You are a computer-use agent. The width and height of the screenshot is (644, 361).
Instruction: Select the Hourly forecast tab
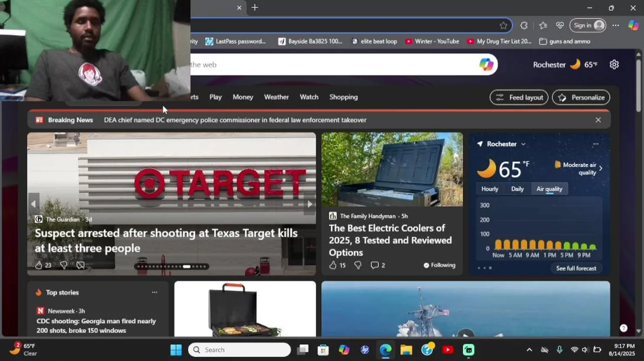(x=490, y=189)
